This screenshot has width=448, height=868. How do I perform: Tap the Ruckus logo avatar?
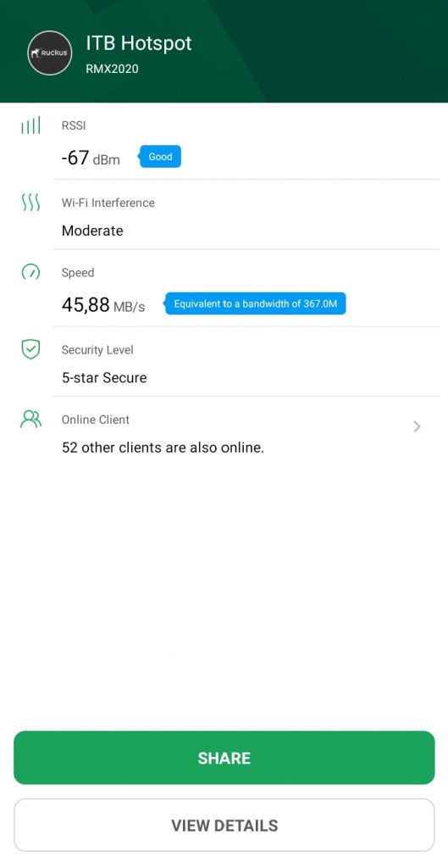tap(50, 53)
